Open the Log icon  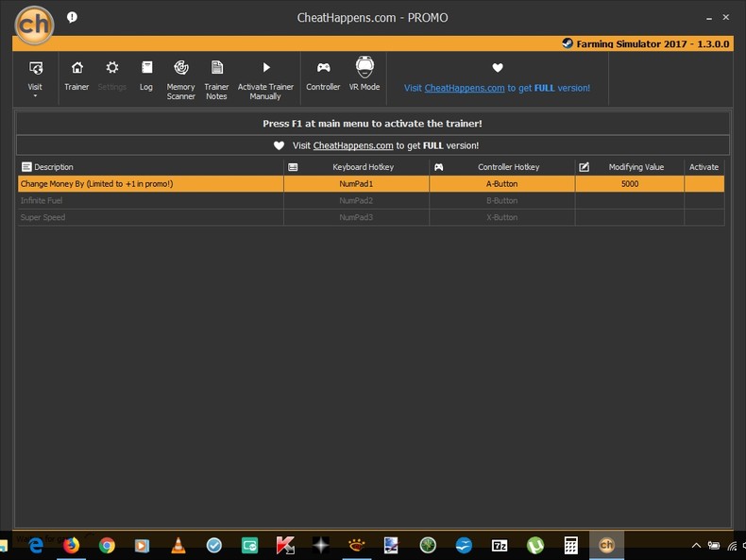146,68
